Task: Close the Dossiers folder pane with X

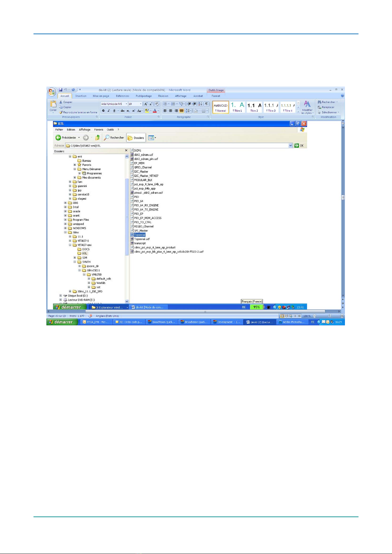Action: 126,151
